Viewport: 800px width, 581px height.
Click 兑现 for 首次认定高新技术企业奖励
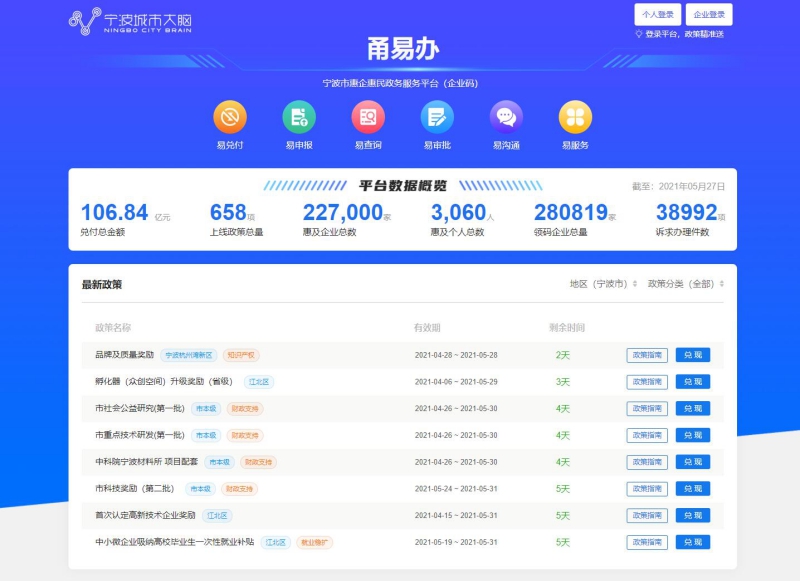(x=693, y=516)
